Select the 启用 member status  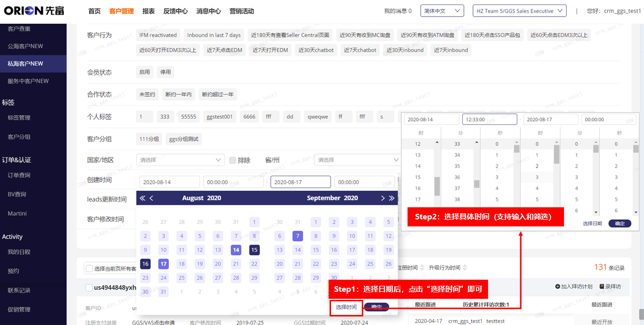[x=144, y=72]
